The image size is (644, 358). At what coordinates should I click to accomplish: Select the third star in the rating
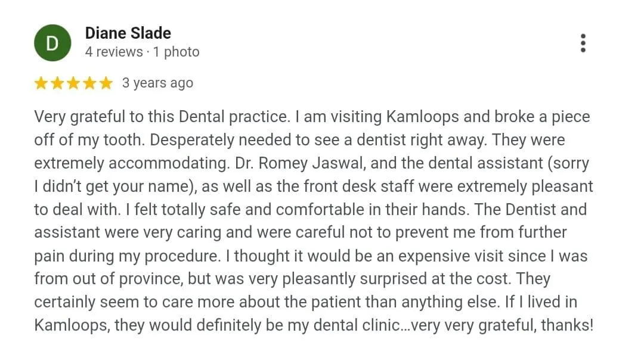tap(73, 83)
